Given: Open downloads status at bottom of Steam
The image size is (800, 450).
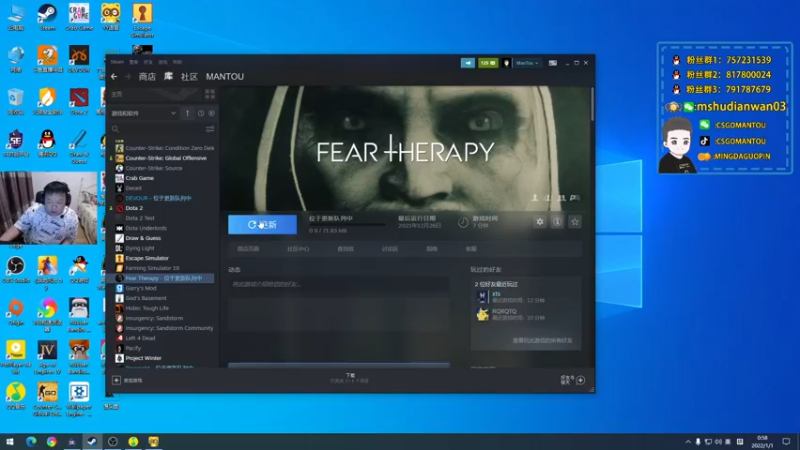Looking at the screenshot, I should (x=350, y=378).
